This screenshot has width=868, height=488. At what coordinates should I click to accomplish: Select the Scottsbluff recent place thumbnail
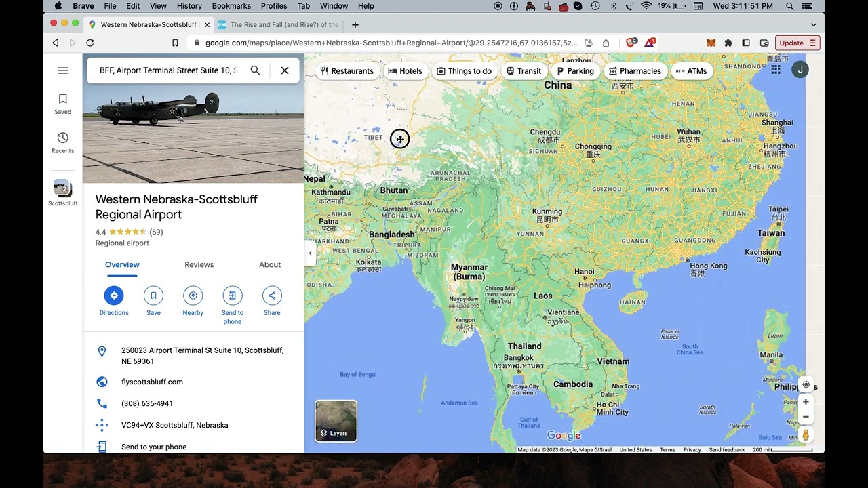(62, 192)
